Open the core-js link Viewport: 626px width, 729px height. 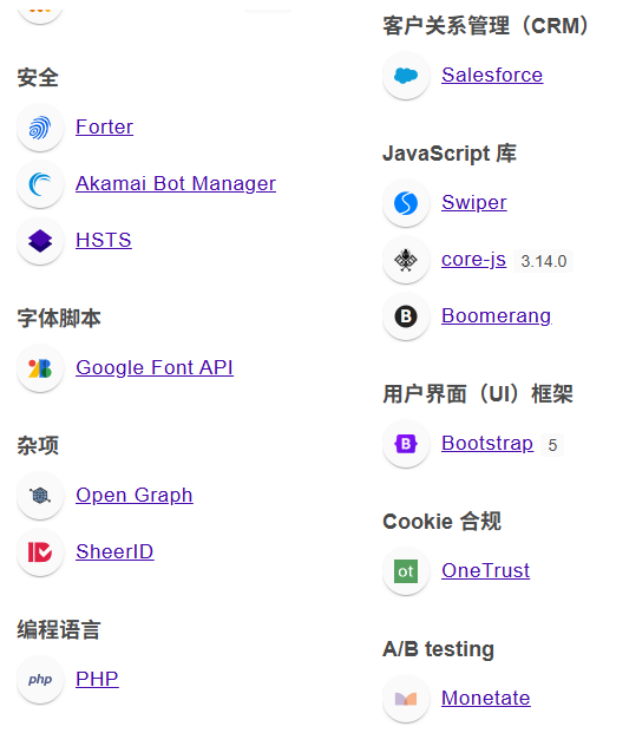(x=473, y=259)
